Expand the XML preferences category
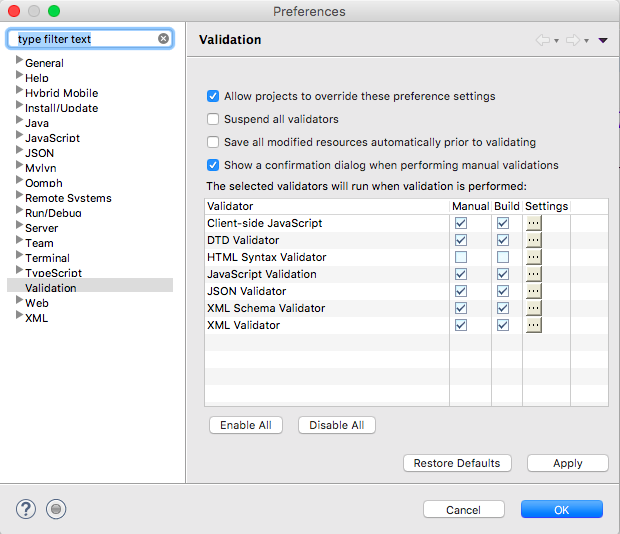Viewport: 620px width, 534px height. point(19,317)
